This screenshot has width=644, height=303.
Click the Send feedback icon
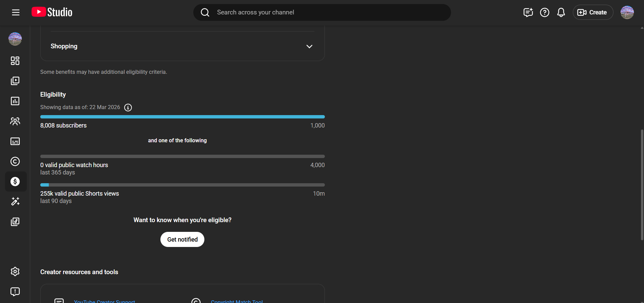[15, 292]
